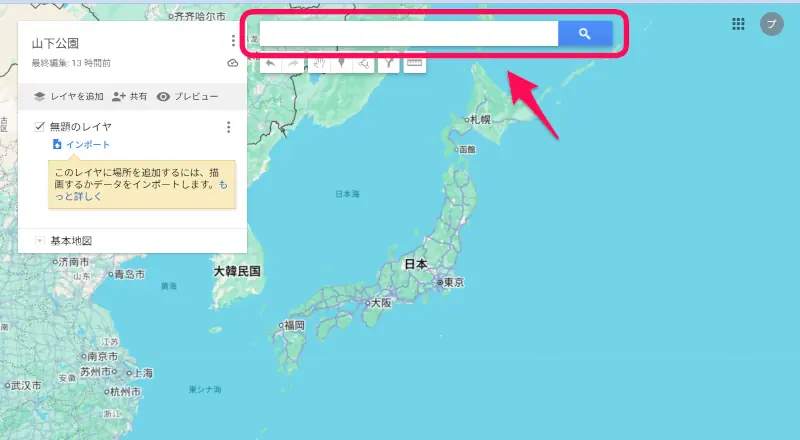800x440 pixels.
Task: Open the account avatar menu
Action: [x=771, y=23]
